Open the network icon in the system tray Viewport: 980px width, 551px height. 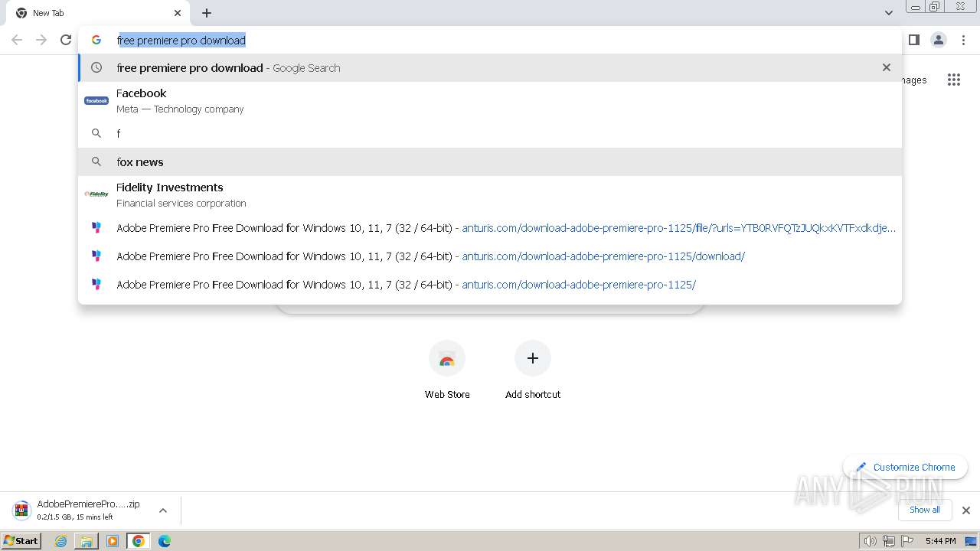888,541
